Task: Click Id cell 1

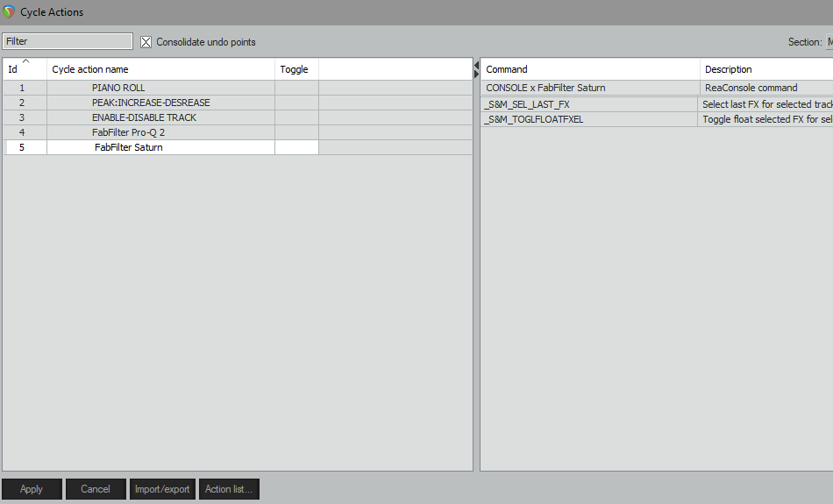Action: coord(25,88)
